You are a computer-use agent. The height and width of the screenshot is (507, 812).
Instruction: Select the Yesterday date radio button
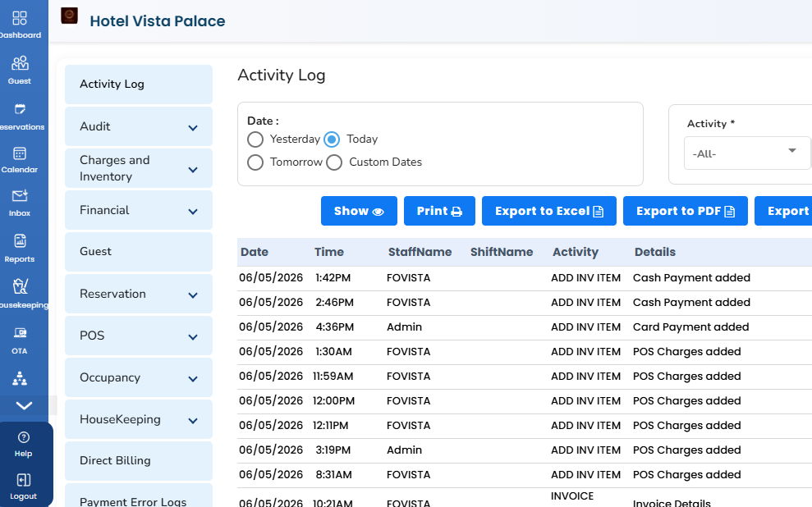click(x=255, y=139)
